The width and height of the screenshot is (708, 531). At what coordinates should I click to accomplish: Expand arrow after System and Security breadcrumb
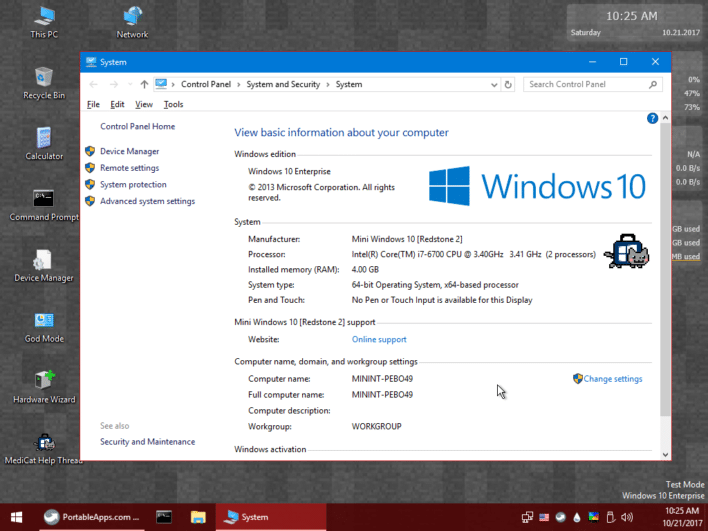[x=328, y=84]
